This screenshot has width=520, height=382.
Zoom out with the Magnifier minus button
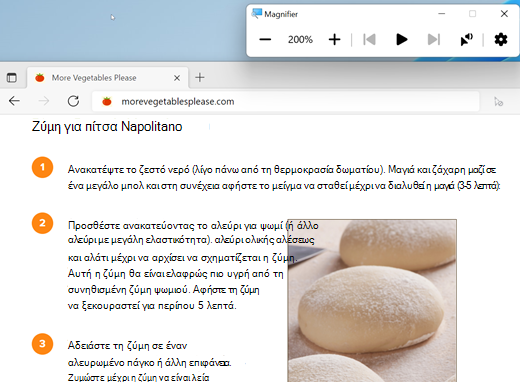point(265,40)
